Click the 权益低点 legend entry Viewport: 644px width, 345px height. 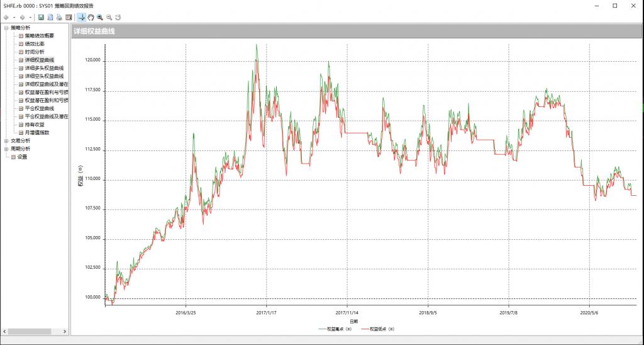tap(378, 329)
